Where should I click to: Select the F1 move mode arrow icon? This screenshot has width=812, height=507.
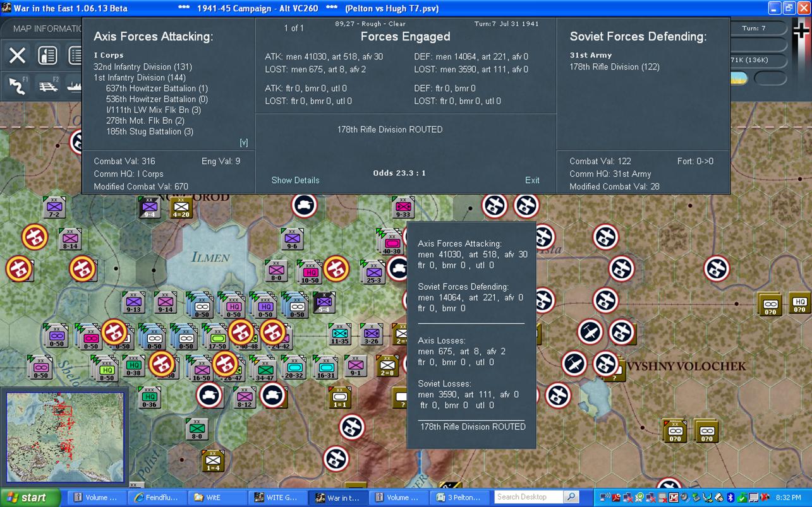click(x=17, y=85)
